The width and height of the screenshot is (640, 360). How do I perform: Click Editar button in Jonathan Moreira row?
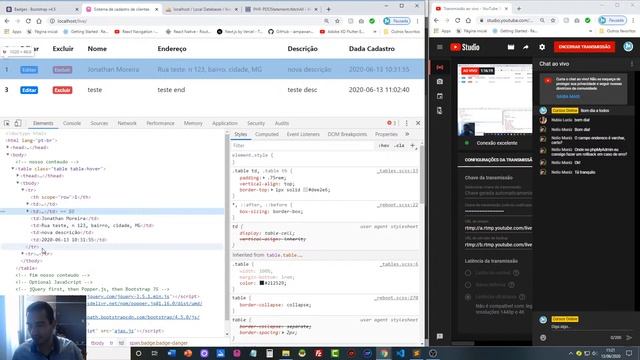[29, 70]
